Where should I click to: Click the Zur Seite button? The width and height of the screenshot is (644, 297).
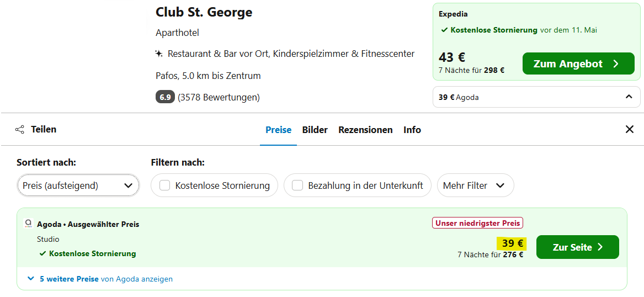(577, 247)
